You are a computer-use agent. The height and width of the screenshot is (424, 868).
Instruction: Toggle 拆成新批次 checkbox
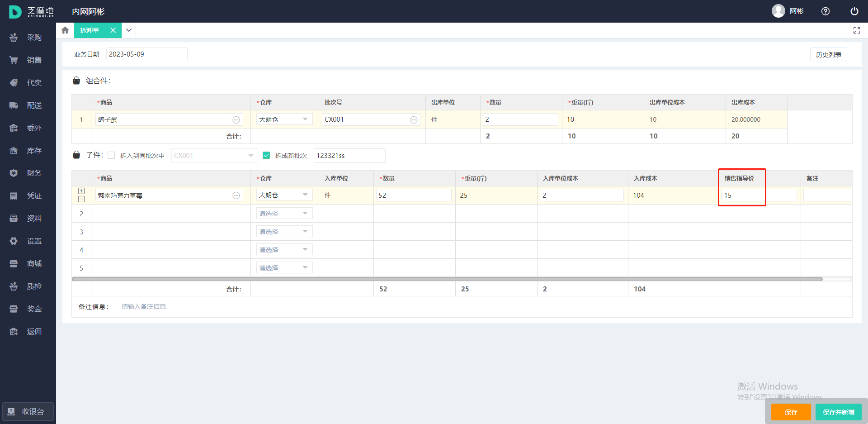coord(266,155)
